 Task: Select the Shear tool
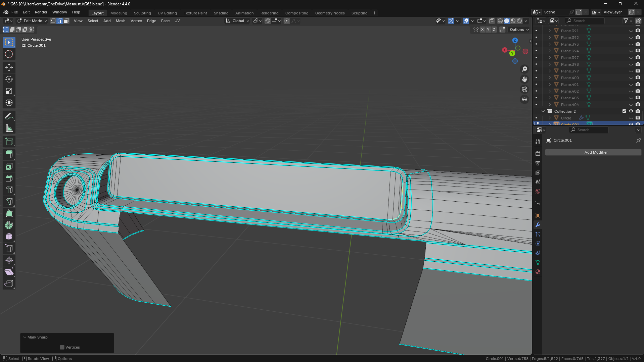(9, 272)
